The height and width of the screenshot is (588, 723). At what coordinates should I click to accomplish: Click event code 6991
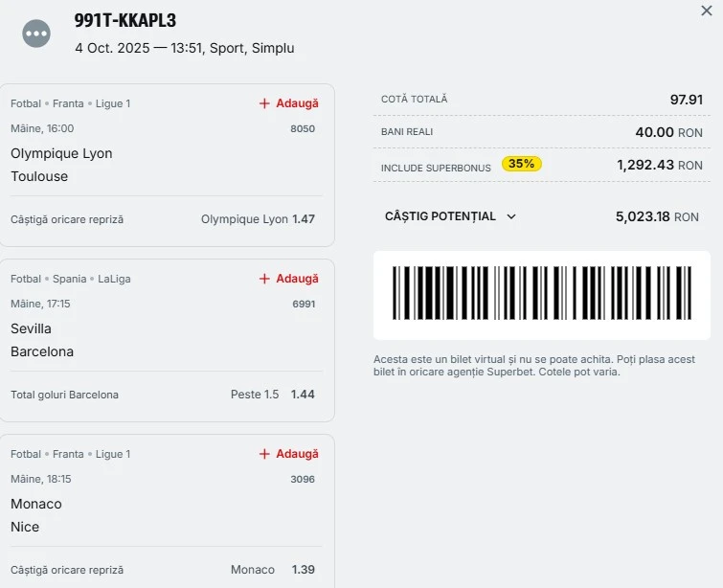[303, 304]
